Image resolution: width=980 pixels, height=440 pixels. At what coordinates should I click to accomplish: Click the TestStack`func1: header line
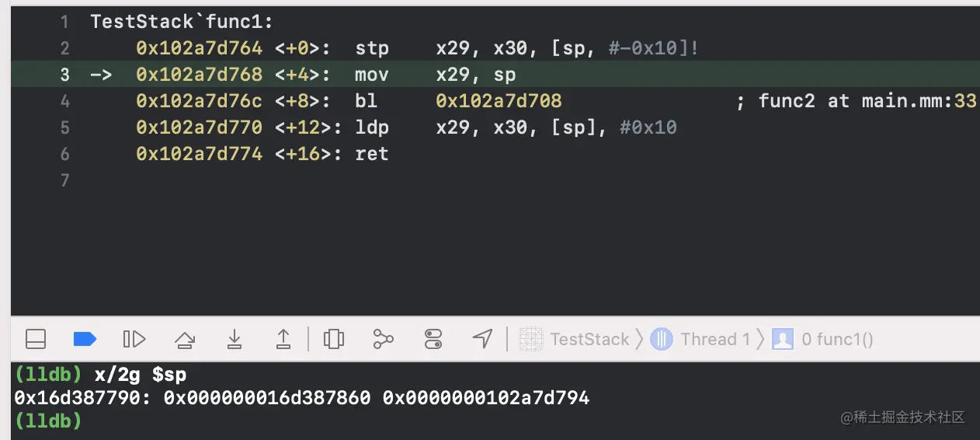(182, 22)
